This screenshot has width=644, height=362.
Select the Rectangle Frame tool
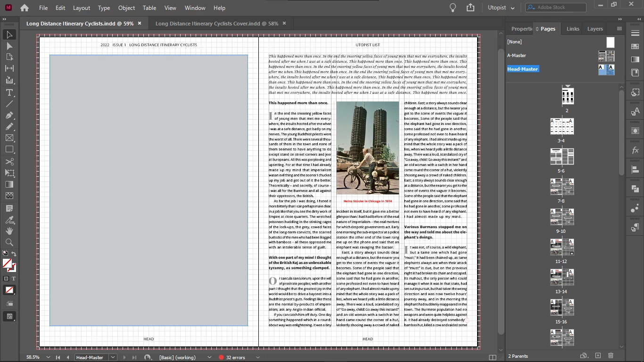pos(9,138)
